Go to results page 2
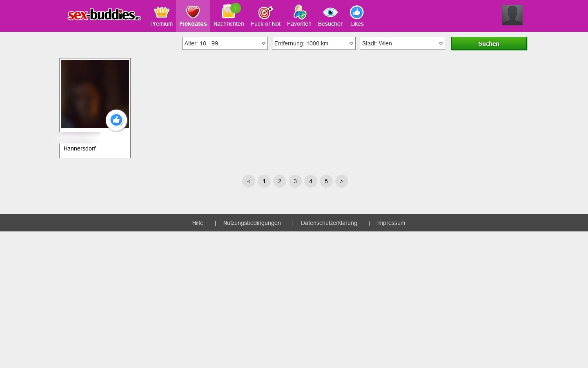Viewport: 588px width, 368px height. pyautogui.click(x=280, y=181)
